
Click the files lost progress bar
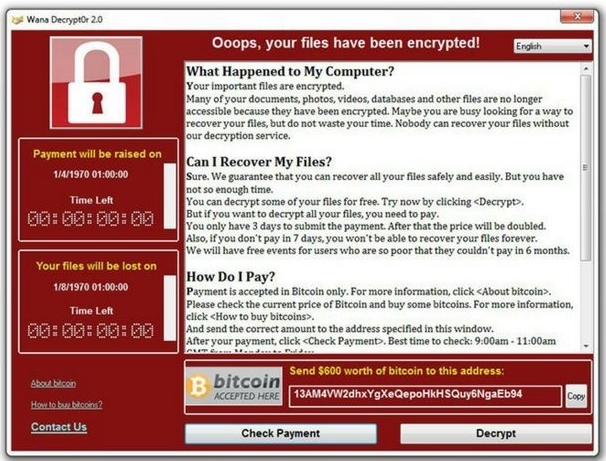pyautogui.click(x=170, y=308)
